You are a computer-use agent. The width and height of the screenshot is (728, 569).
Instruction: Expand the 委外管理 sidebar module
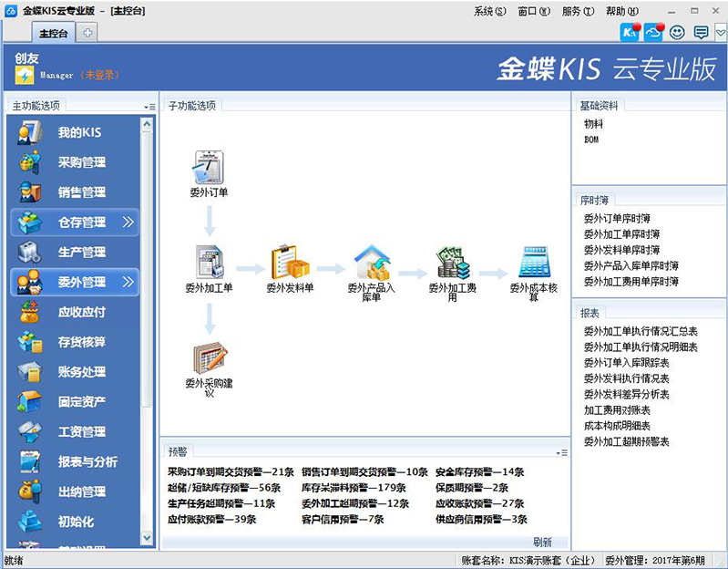[75, 282]
